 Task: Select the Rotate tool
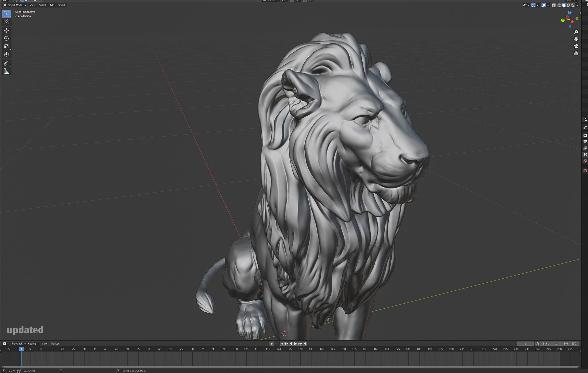(x=6, y=39)
